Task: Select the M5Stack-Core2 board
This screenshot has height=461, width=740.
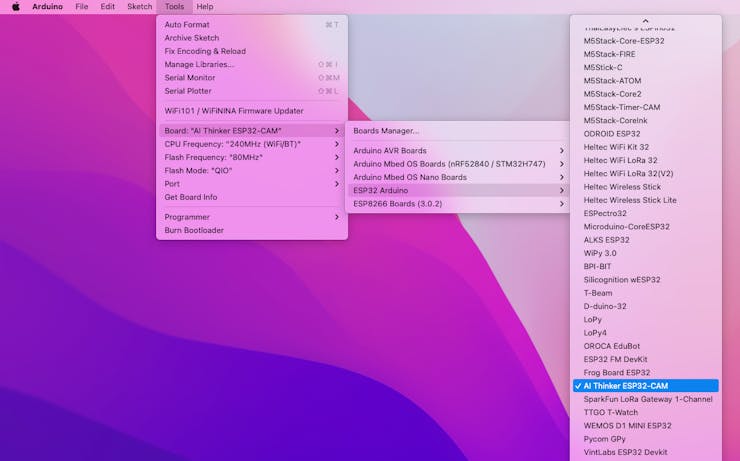Action: [x=646, y=94]
